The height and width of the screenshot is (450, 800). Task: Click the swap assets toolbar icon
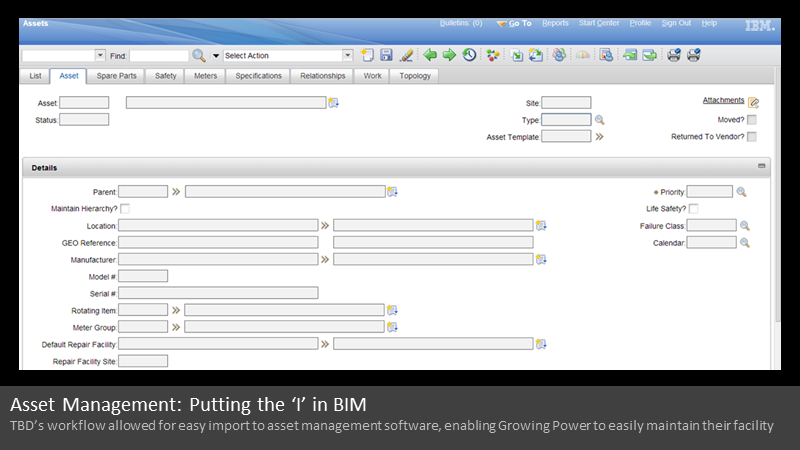(x=536, y=55)
